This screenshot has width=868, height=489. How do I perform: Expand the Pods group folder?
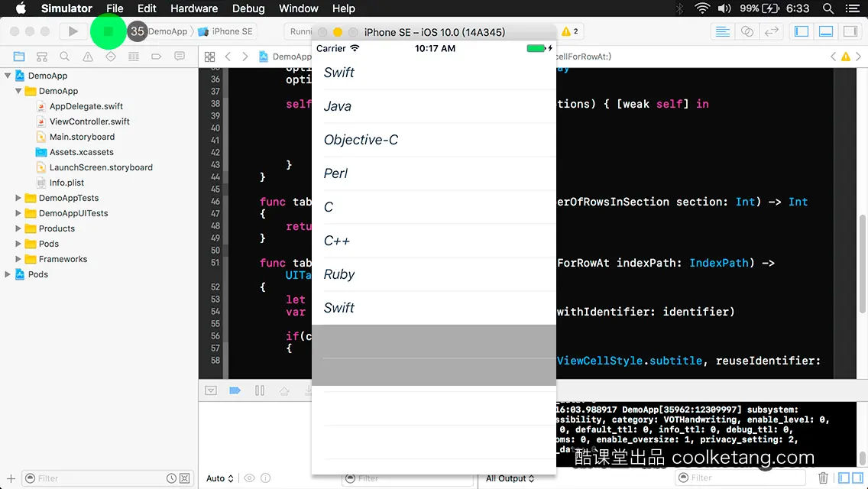pos(18,244)
